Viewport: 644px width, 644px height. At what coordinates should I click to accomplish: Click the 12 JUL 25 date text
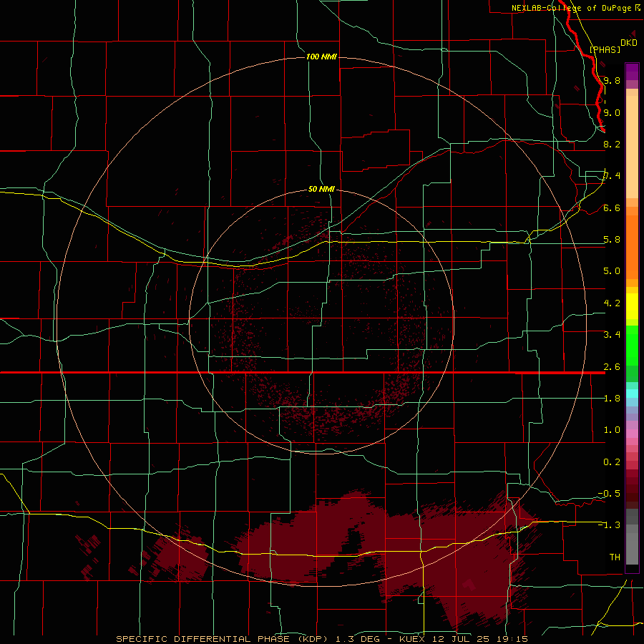click(x=460, y=639)
